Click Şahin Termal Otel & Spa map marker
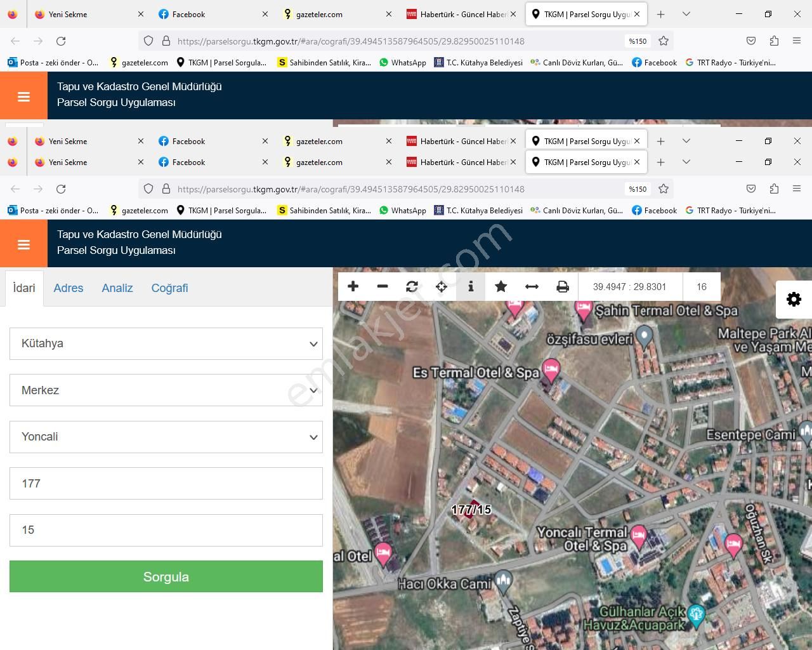This screenshot has width=812, height=650. (x=583, y=310)
